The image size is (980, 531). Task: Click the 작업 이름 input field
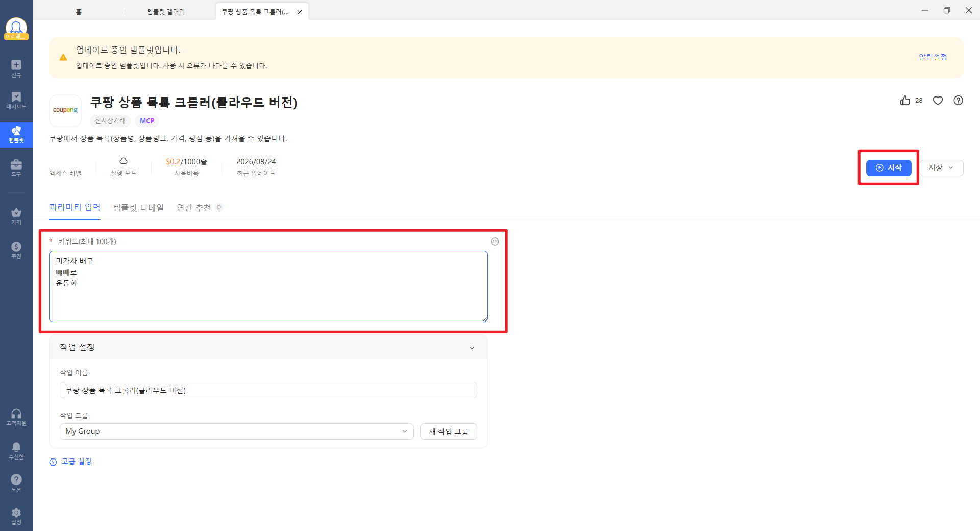point(268,390)
